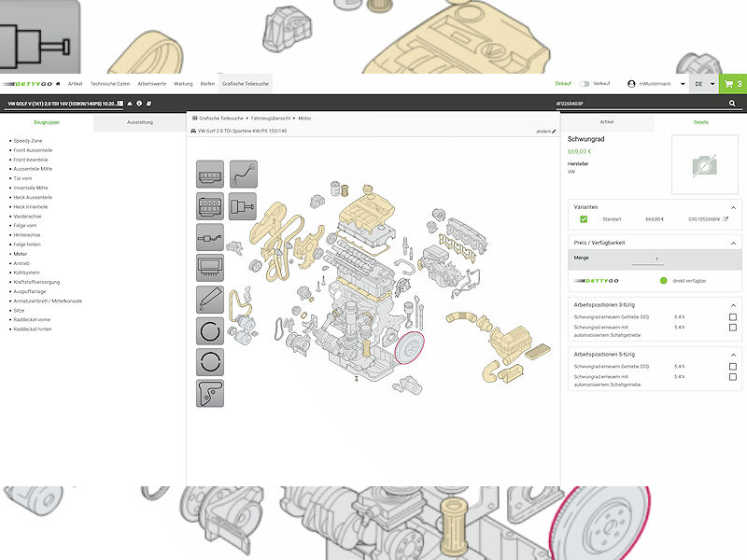Select the cylinder block parts icon
The width and height of the screenshot is (747, 560).
[209, 205]
